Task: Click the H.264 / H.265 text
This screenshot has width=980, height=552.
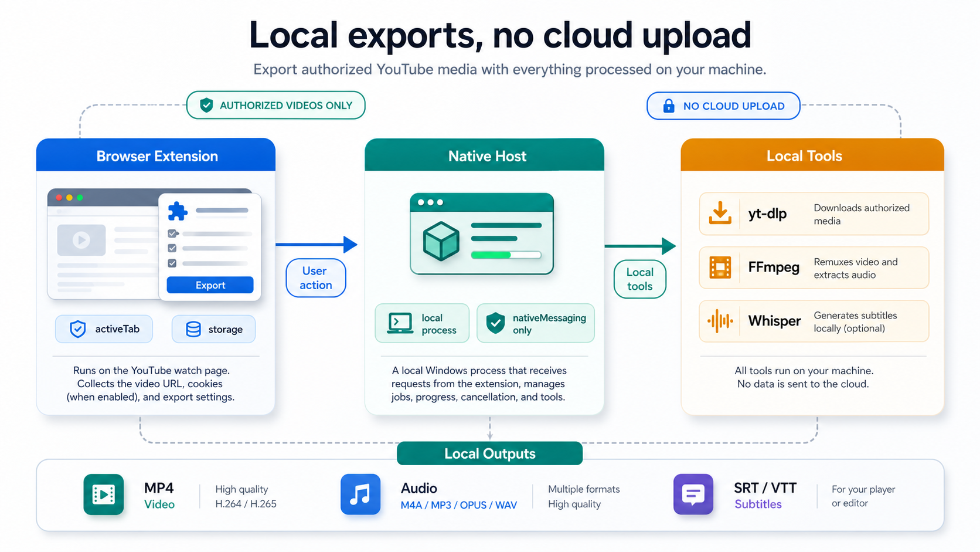Action: [x=246, y=504]
